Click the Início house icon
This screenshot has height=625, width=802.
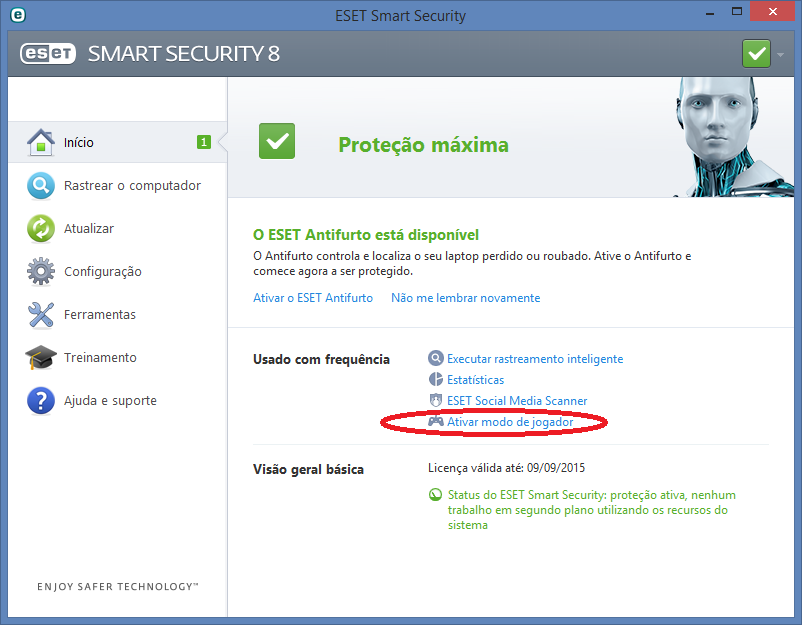click(40, 142)
